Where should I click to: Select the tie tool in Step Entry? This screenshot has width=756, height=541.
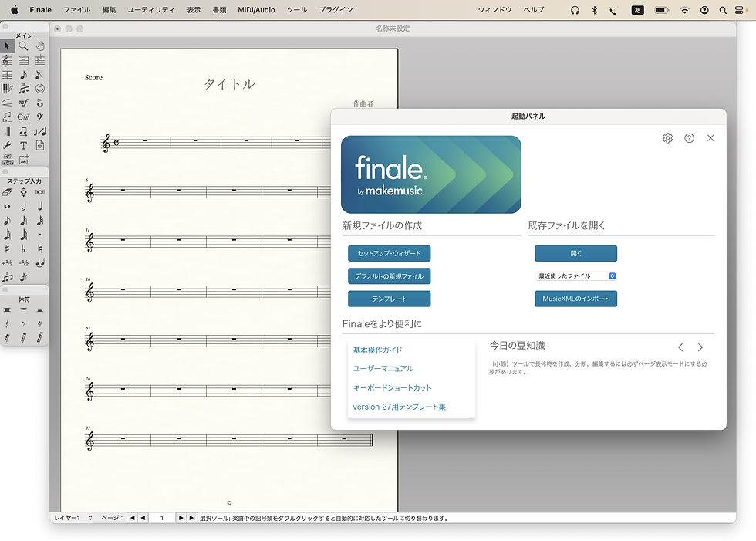40,263
